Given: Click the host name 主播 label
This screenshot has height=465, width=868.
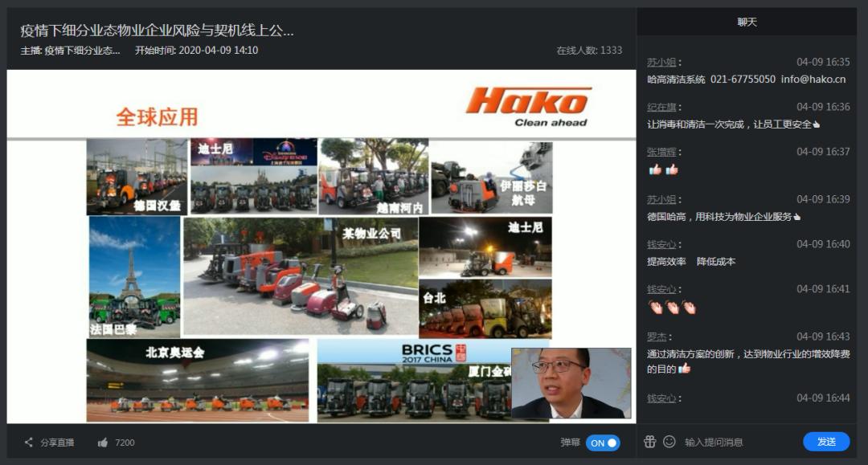Looking at the screenshot, I should (70, 51).
